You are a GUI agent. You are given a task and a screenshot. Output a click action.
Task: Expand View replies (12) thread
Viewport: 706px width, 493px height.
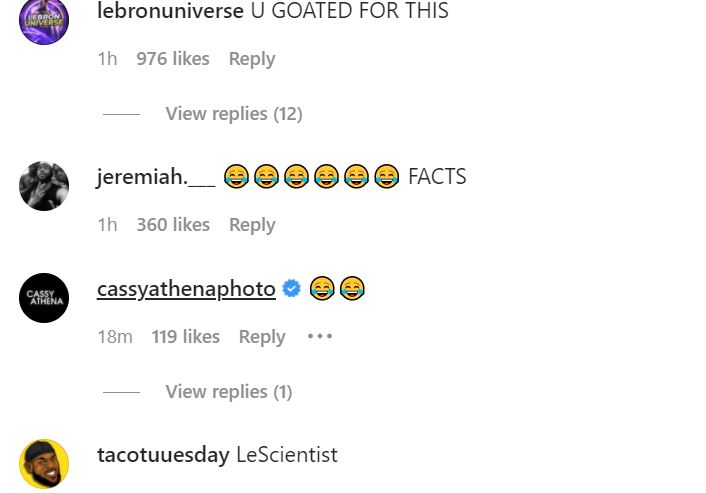coord(233,114)
